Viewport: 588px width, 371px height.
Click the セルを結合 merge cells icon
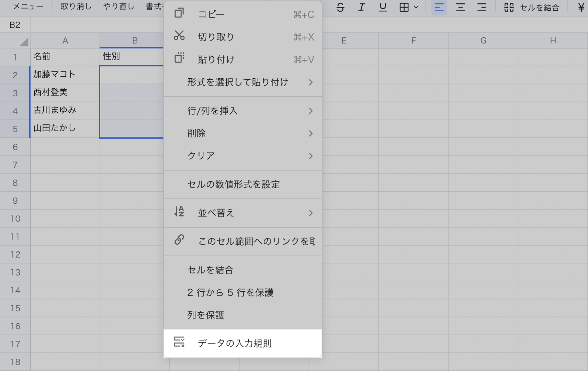coord(510,7)
